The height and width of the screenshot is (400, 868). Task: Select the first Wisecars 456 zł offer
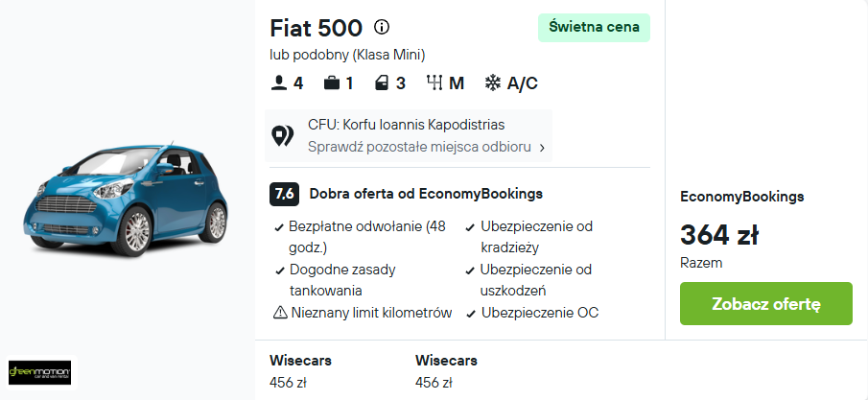pos(300,371)
